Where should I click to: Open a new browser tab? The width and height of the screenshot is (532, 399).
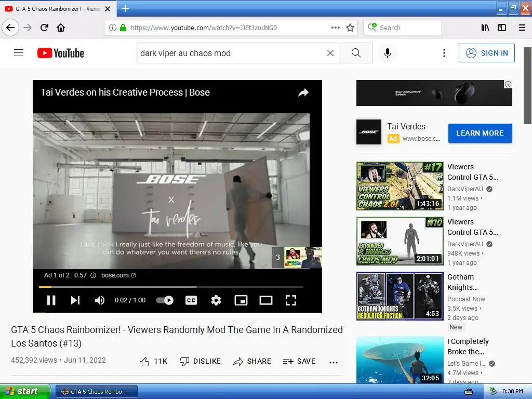point(125,8)
